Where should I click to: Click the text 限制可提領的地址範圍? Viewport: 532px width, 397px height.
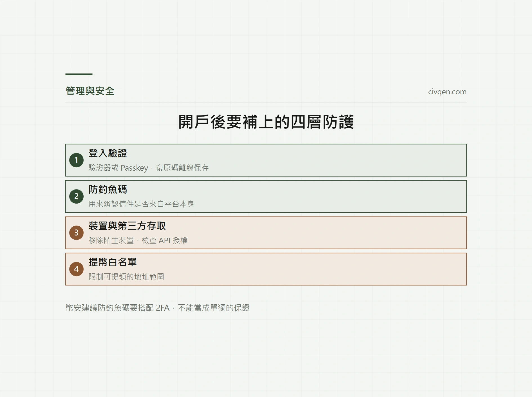126,277
